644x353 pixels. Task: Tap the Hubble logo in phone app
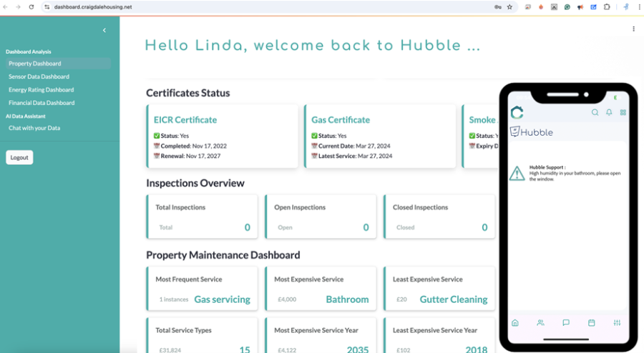pos(532,132)
